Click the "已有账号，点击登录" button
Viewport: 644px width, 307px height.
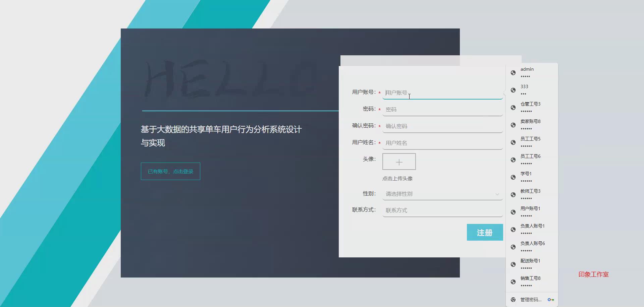click(x=170, y=171)
